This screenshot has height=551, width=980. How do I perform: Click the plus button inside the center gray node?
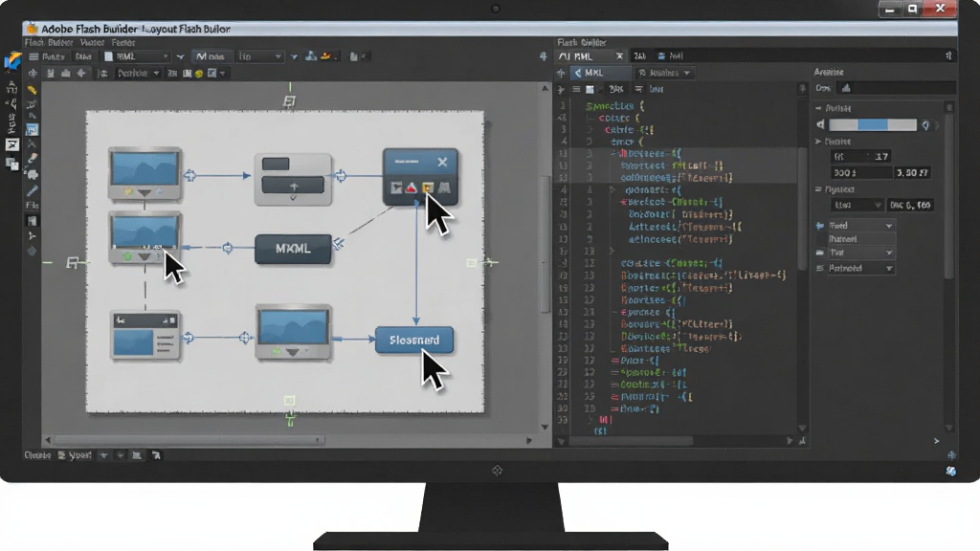pyautogui.click(x=293, y=186)
